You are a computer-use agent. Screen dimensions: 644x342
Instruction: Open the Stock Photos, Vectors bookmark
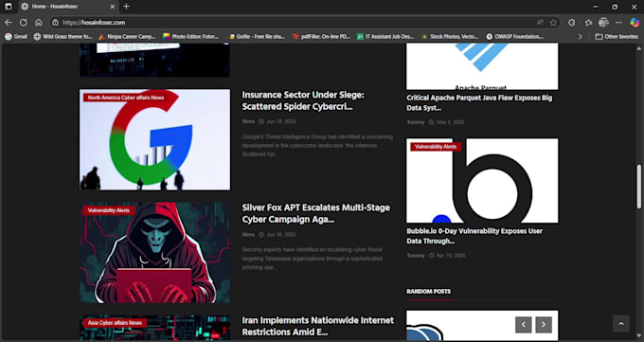[x=450, y=37]
